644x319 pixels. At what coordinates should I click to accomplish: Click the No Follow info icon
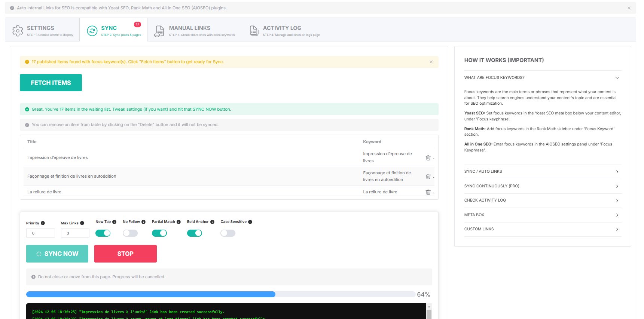click(143, 222)
